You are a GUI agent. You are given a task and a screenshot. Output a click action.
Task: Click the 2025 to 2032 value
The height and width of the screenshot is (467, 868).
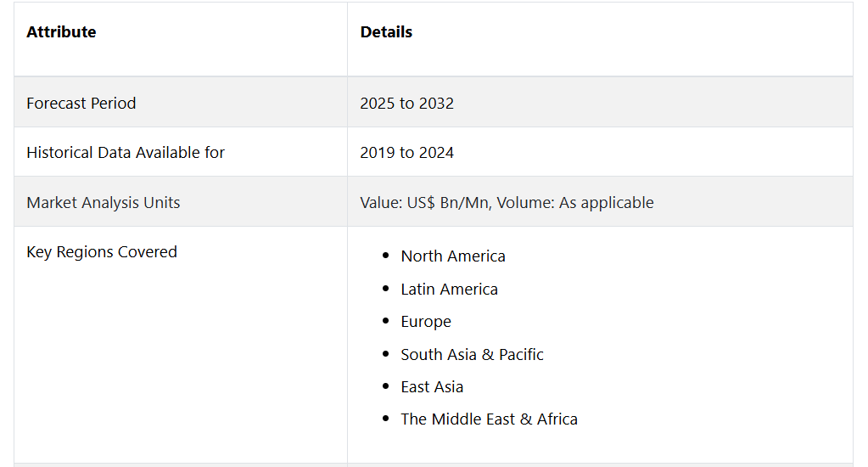[x=406, y=103]
